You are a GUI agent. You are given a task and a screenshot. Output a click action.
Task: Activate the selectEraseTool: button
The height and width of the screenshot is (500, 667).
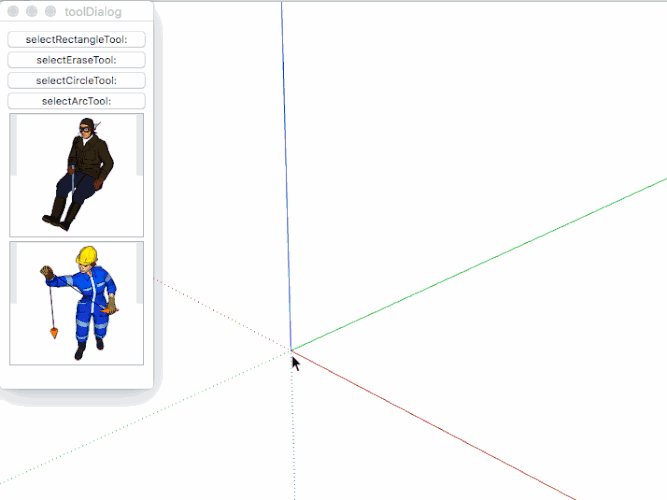[77, 60]
